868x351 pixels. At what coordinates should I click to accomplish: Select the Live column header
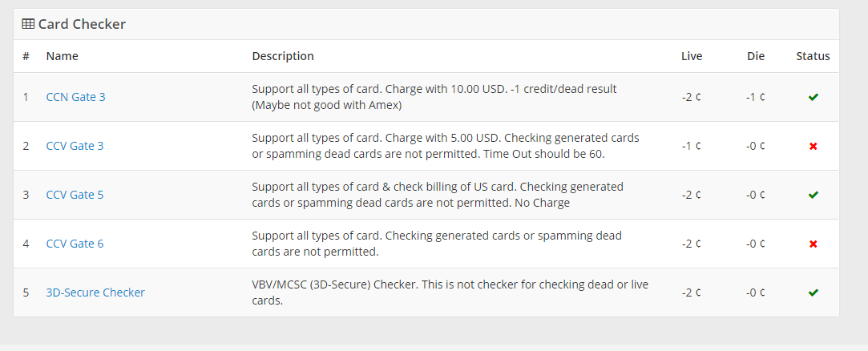click(x=691, y=56)
